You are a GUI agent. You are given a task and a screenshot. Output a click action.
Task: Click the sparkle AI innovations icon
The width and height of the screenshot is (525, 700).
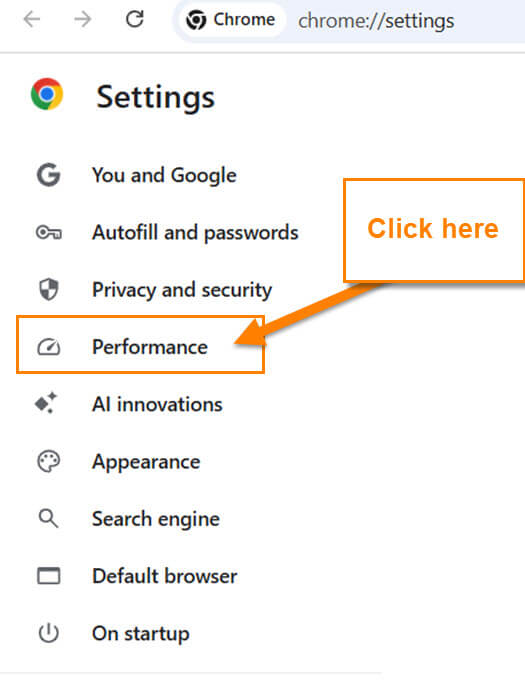[x=46, y=403]
